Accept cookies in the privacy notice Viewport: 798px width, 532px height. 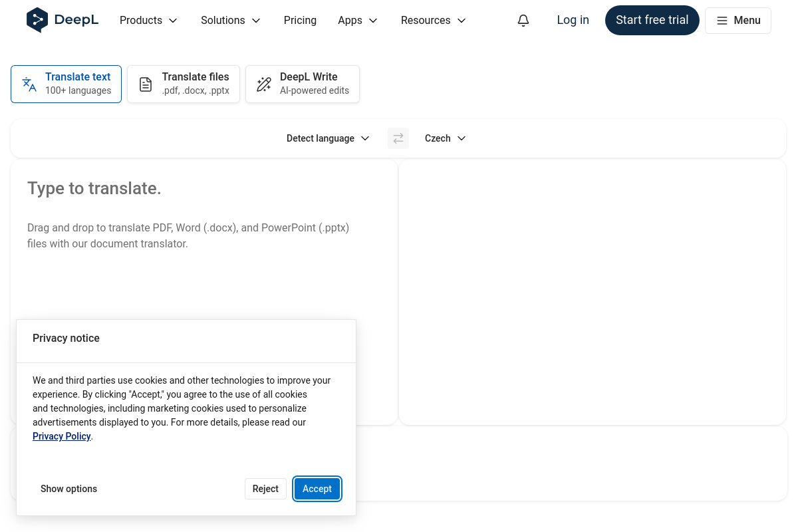[x=317, y=489]
